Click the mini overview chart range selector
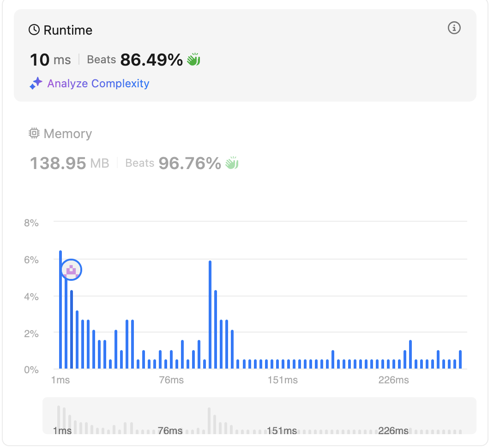This screenshot has height=448, width=494. coord(259,416)
